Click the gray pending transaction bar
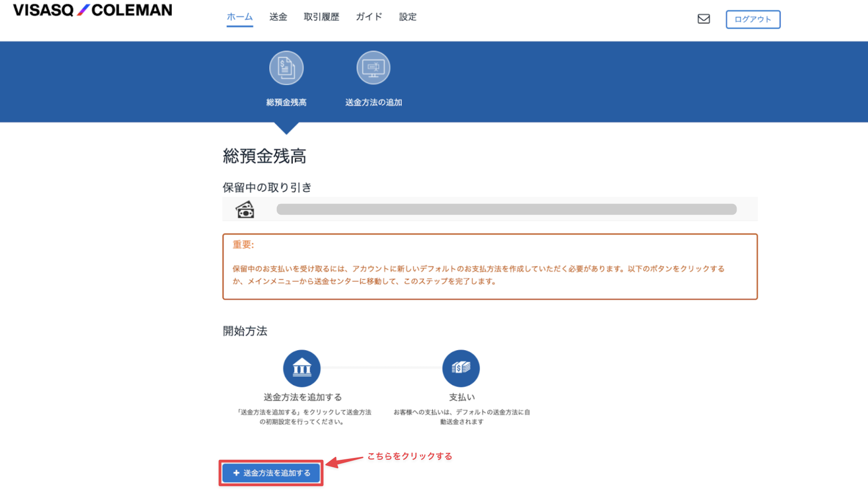The width and height of the screenshot is (868, 496). click(507, 209)
